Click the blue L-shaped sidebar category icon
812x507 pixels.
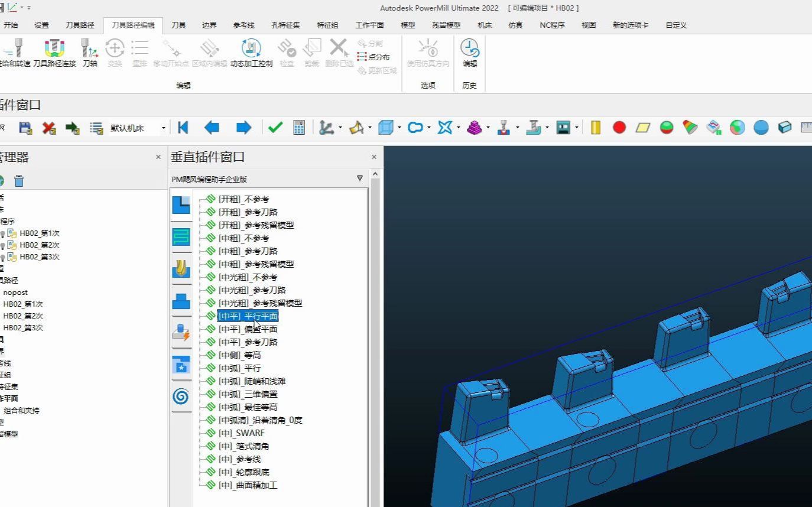click(x=181, y=205)
